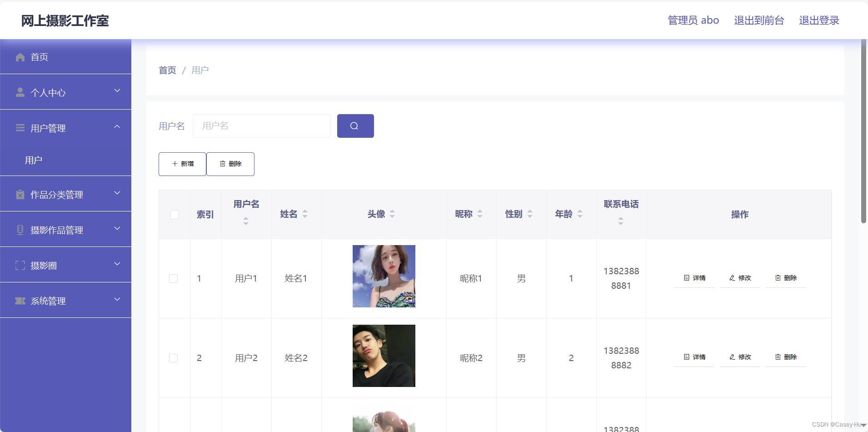Click 删除 for 用户2
Viewport: 868px width, 432px height.
pyautogui.click(x=786, y=357)
